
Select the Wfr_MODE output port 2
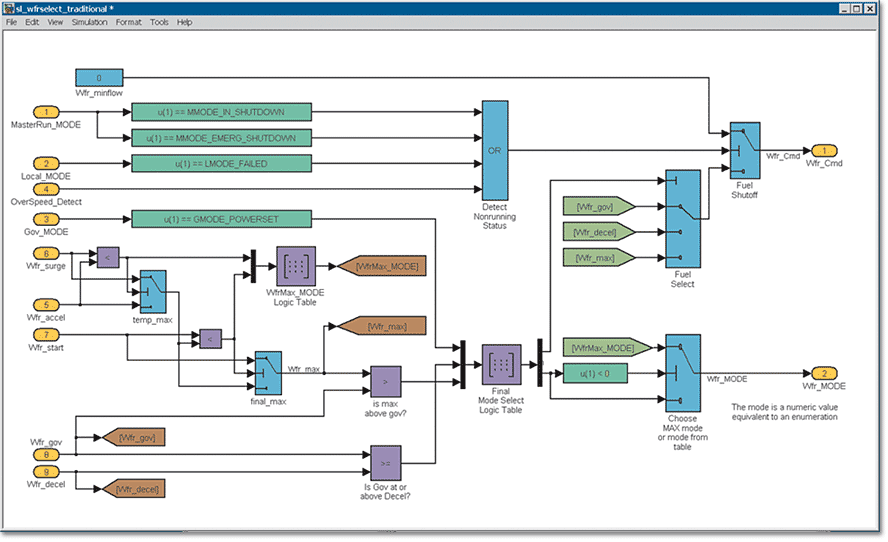tap(825, 373)
